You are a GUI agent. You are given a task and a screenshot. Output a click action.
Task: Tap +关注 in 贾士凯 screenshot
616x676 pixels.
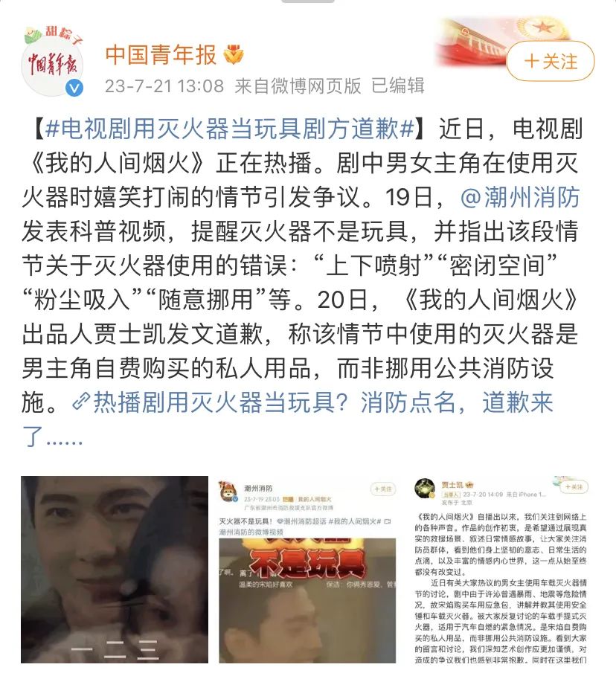(x=574, y=487)
